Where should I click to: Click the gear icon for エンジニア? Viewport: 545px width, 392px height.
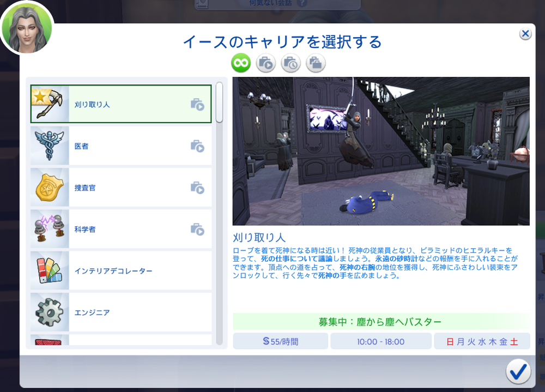pyautogui.click(x=50, y=312)
